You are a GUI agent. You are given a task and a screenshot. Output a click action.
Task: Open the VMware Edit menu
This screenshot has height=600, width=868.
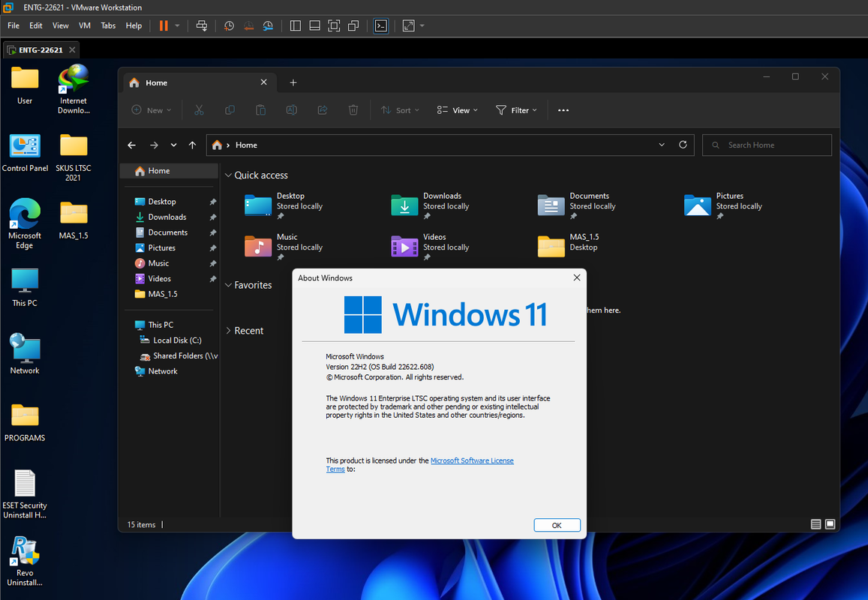coord(35,25)
